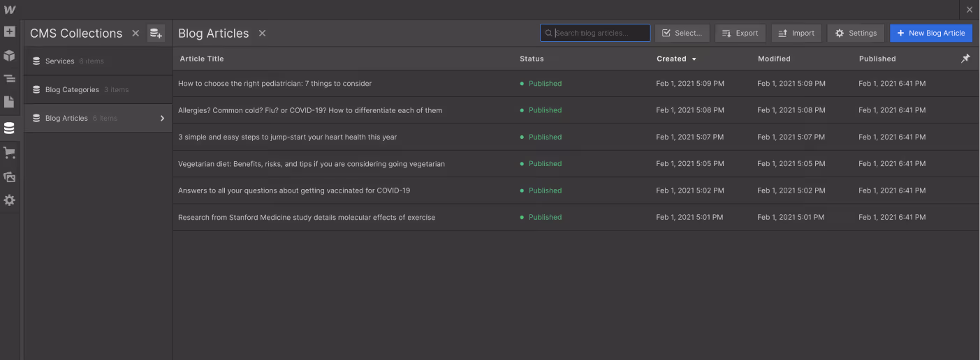Open the Navigator layers panel
980x360 pixels.
pyautogui.click(x=9, y=79)
